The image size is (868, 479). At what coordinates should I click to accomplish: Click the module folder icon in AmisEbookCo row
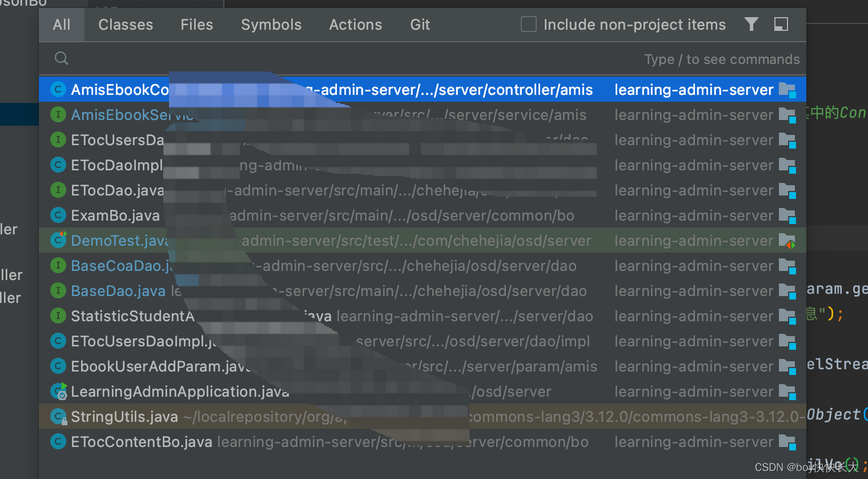pyautogui.click(x=787, y=90)
